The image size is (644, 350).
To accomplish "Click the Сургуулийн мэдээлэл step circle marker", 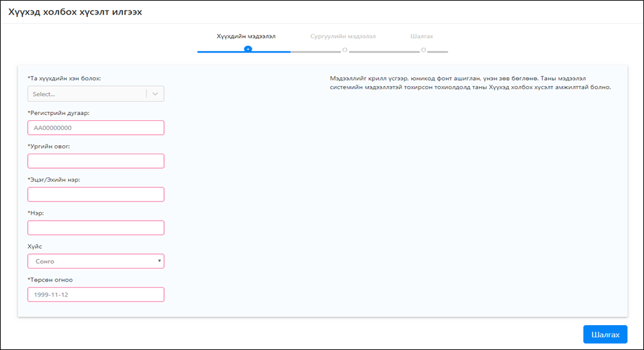I will coord(345,50).
